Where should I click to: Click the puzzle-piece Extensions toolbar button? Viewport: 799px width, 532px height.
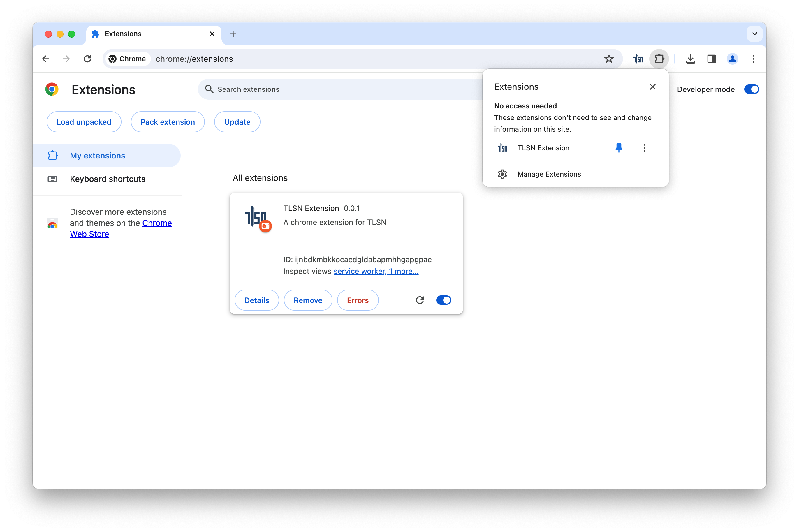pos(659,59)
